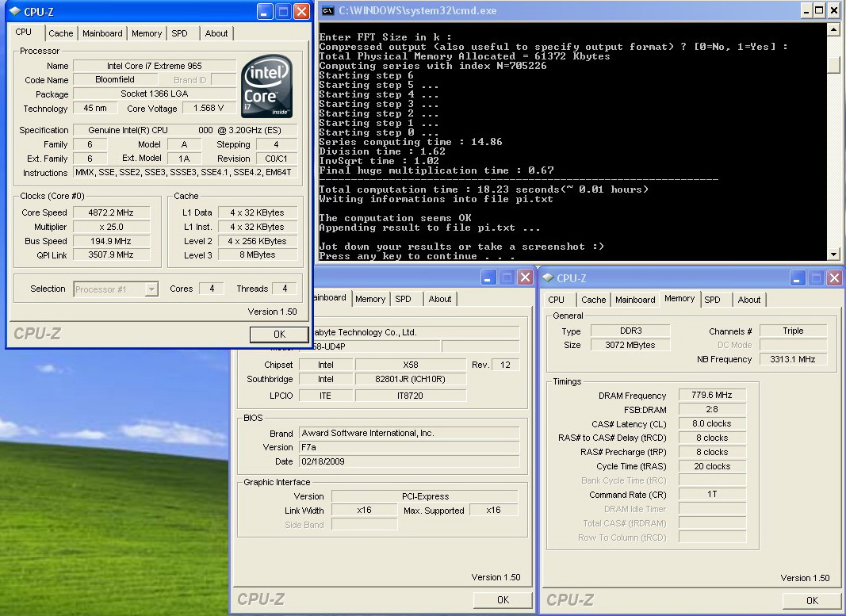This screenshot has height=616, width=846.
Task: Close the CPU-Z Mainboard window
Action: (x=525, y=277)
